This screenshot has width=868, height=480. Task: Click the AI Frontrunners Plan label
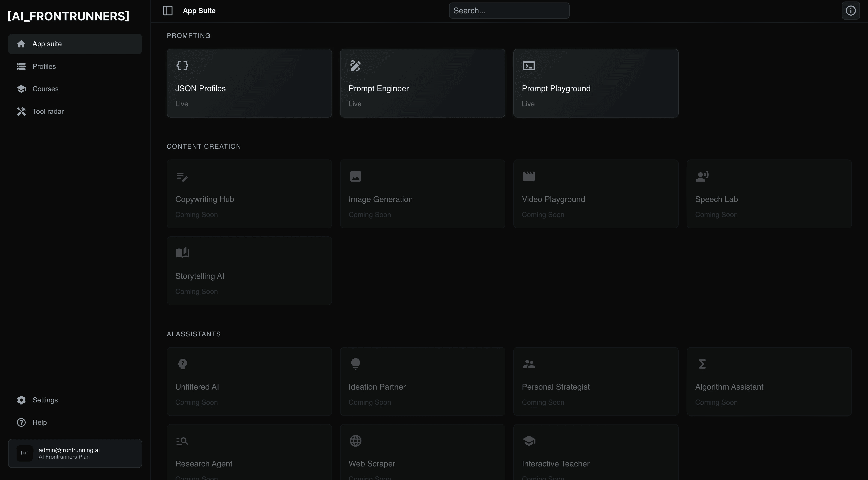pyautogui.click(x=64, y=457)
